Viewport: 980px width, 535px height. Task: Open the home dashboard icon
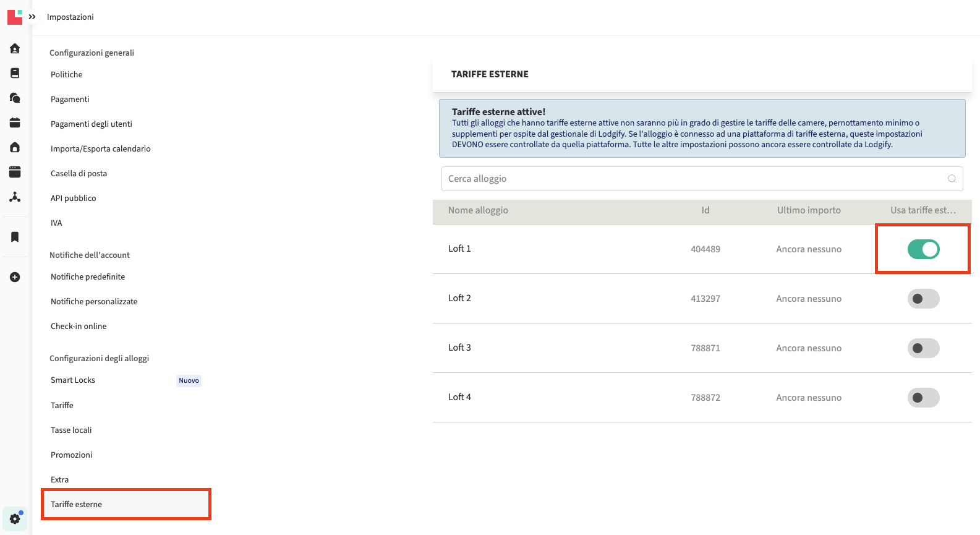coord(15,48)
